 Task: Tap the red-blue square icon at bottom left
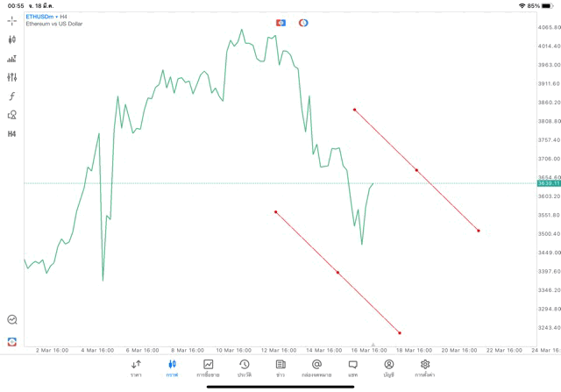[12, 341]
